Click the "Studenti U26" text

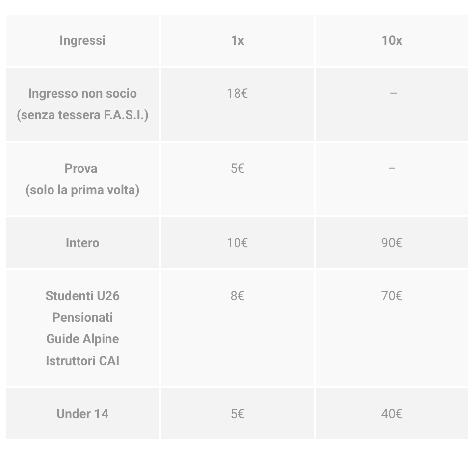(x=82, y=296)
